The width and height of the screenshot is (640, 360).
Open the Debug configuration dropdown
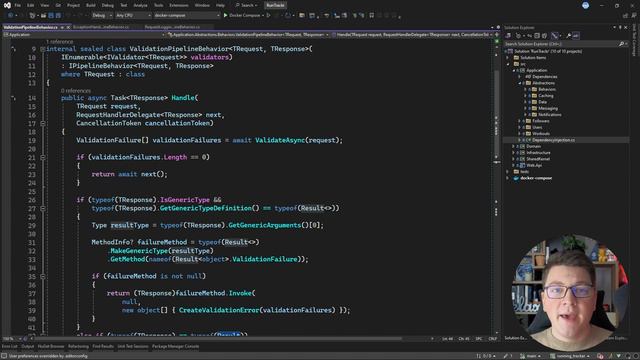(x=102, y=16)
